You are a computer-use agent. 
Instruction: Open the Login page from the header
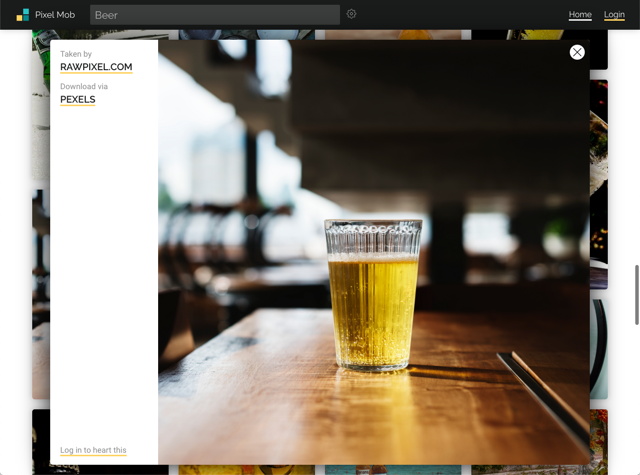click(x=614, y=15)
